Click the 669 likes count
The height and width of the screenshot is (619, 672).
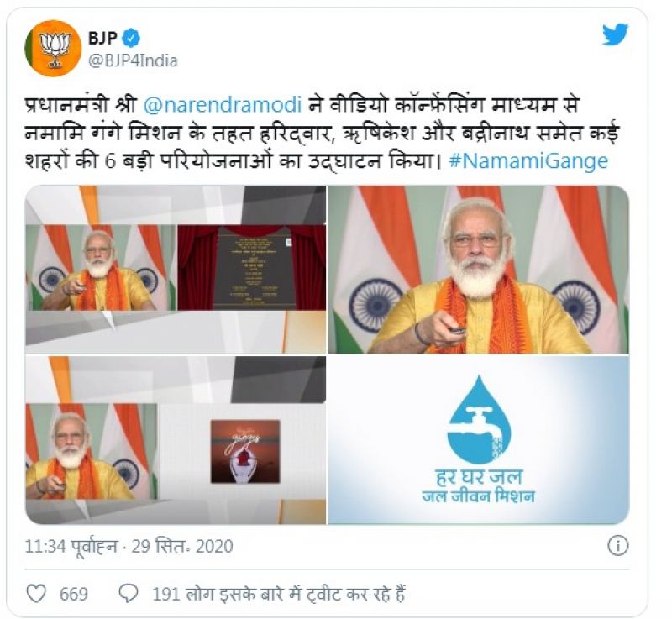pyautogui.click(x=74, y=594)
